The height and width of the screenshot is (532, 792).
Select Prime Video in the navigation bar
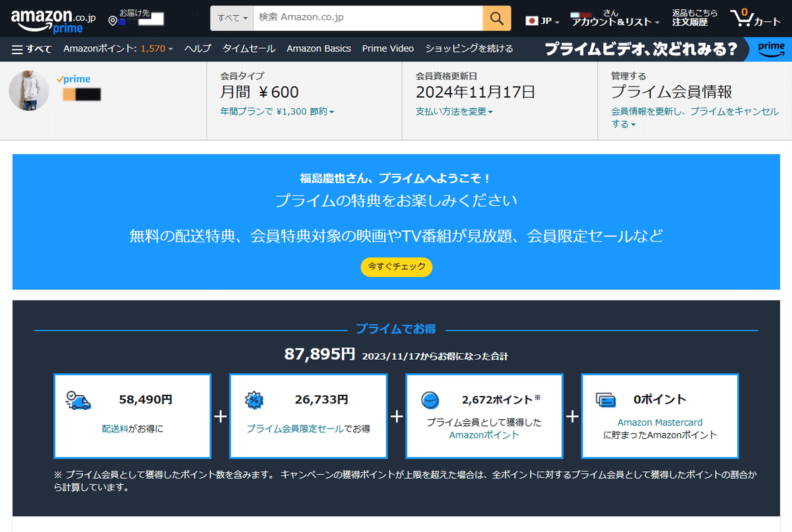pyautogui.click(x=387, y=49)
